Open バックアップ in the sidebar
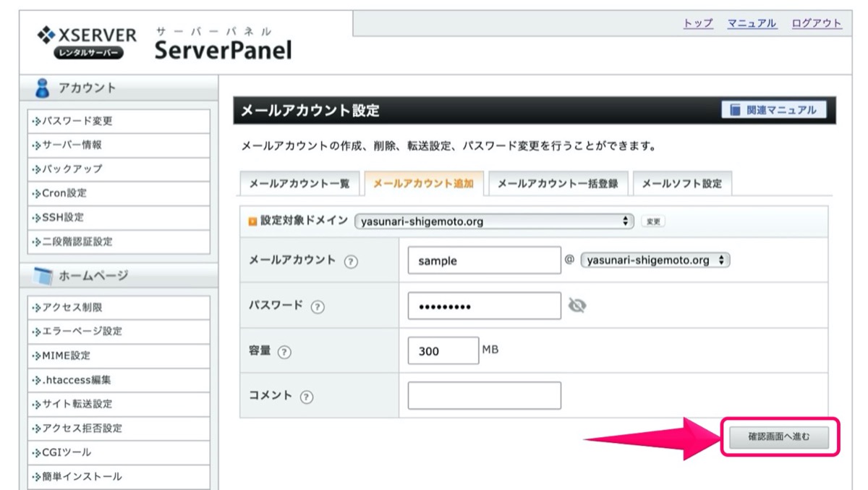Image resolution: width=868 pixels, height=490 pixels. (119, 169)
